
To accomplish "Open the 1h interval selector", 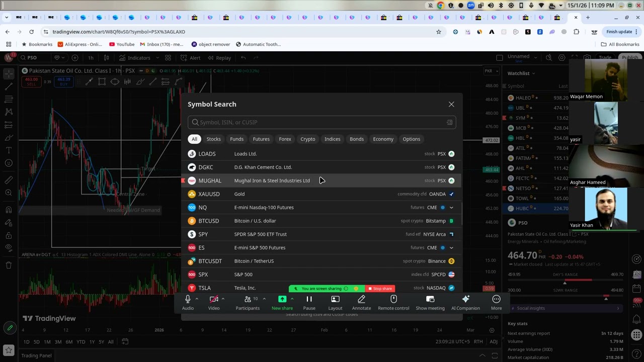I will (x=91, y=58).
